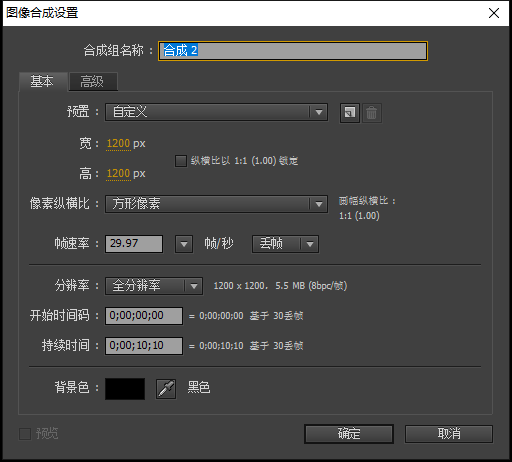This screenshot has width=512, height=462.
Task: Click the width 1200 value
Action: click(118, 144)
